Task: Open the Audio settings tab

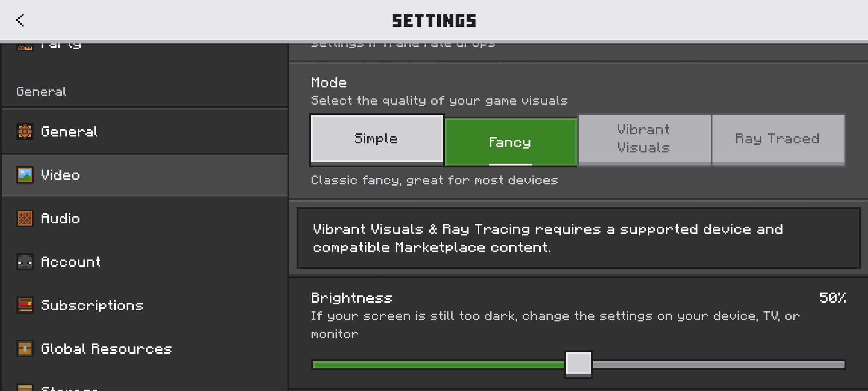Action: coord(145,218)
